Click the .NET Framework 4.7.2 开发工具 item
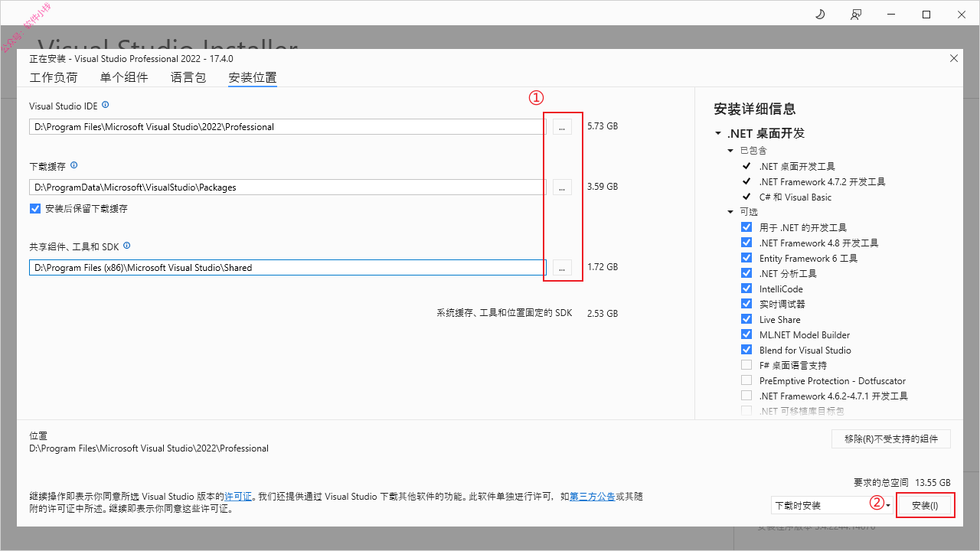The image size is (980, 551). [x=822, y=181]
